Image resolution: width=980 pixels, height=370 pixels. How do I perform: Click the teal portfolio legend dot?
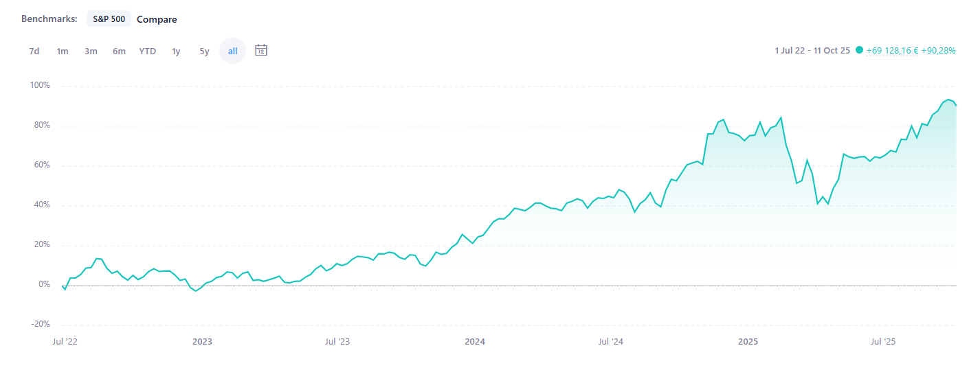tap(859, 50)
